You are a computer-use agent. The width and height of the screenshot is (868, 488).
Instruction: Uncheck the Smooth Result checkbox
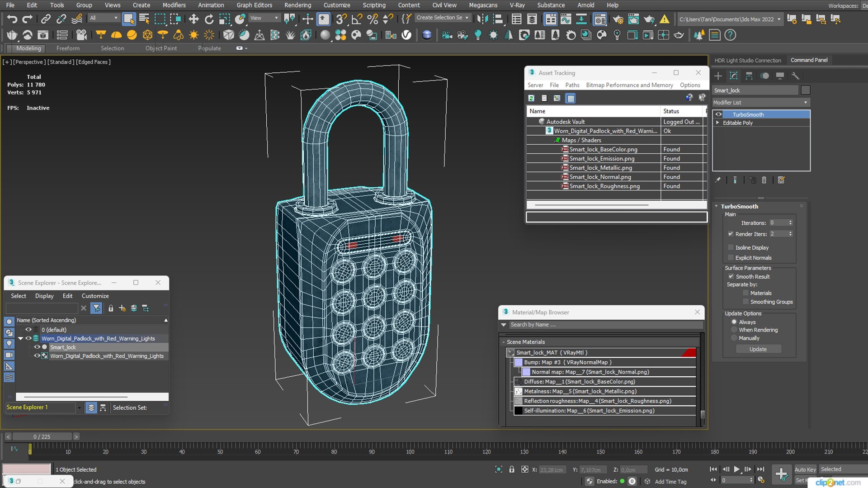[x=731, y=276]
